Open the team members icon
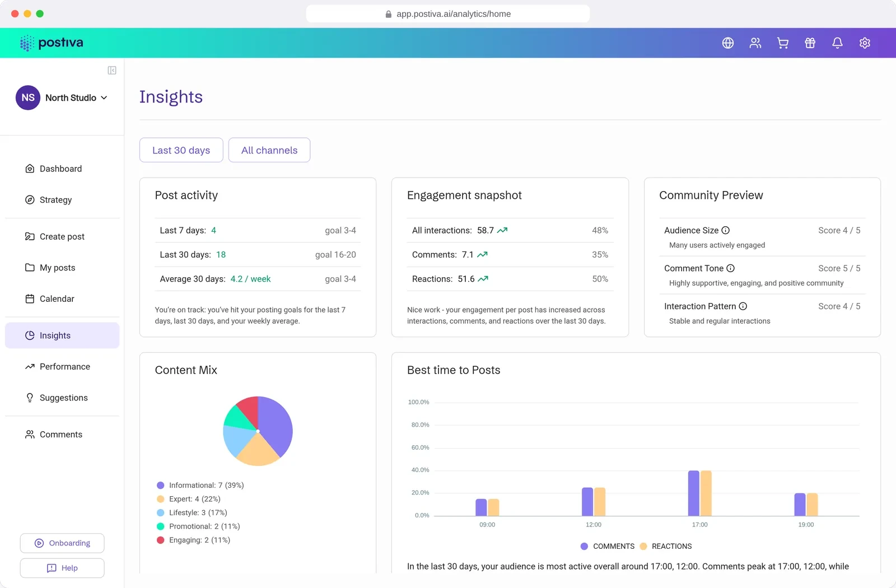 coord(755,43)
